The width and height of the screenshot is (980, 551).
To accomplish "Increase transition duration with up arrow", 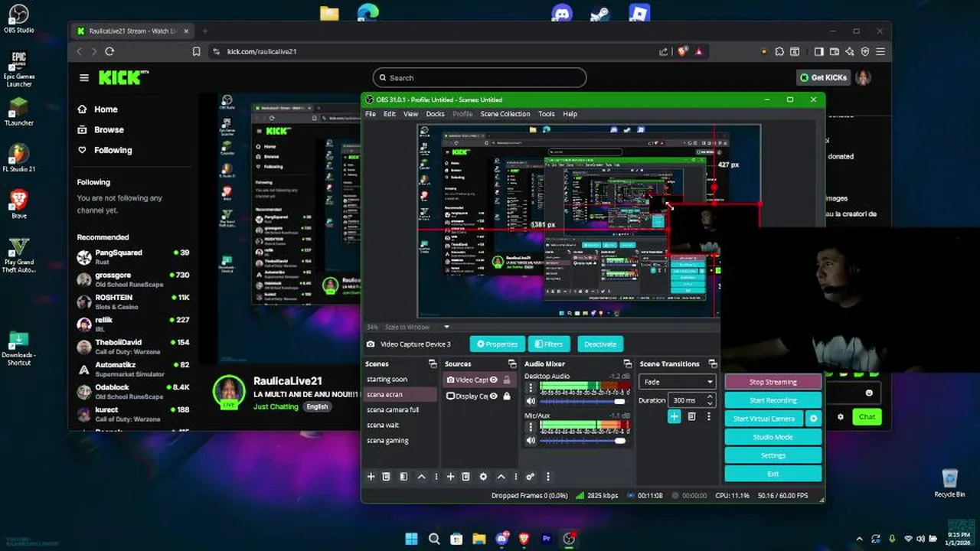I will tap(710, 397).
